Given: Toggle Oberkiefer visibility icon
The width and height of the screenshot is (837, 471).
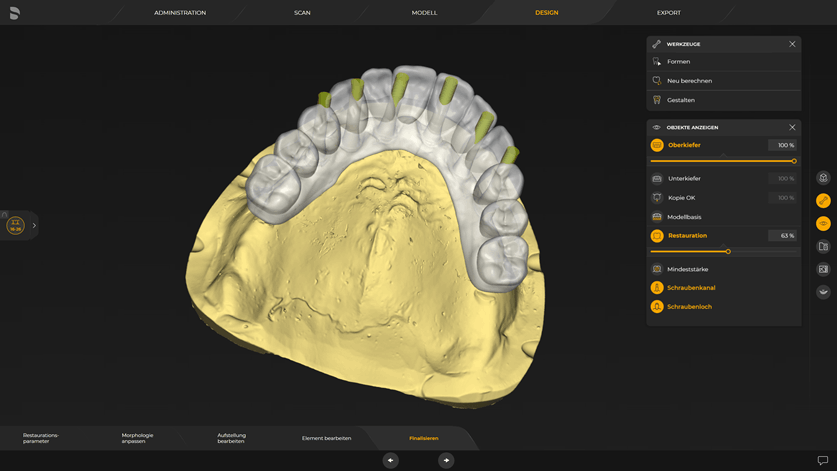Looking at the screenshot, I should pos(657,145).
